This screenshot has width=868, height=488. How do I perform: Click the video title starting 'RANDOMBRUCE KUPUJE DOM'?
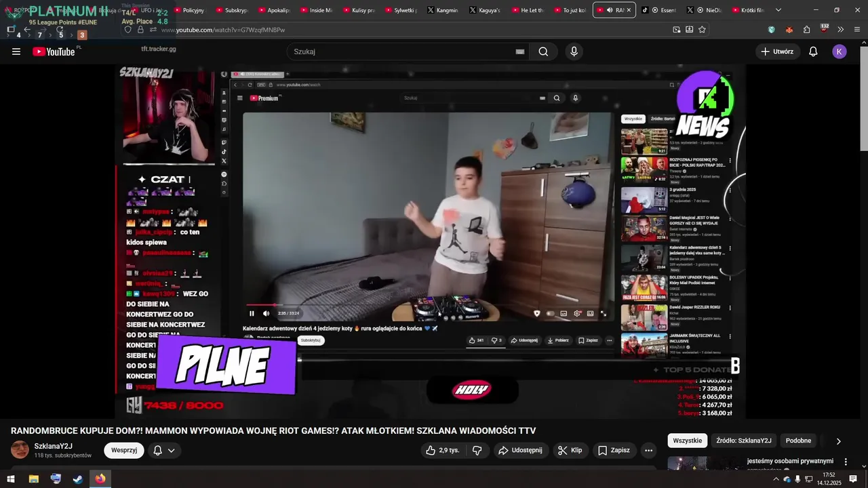[273, 430]
